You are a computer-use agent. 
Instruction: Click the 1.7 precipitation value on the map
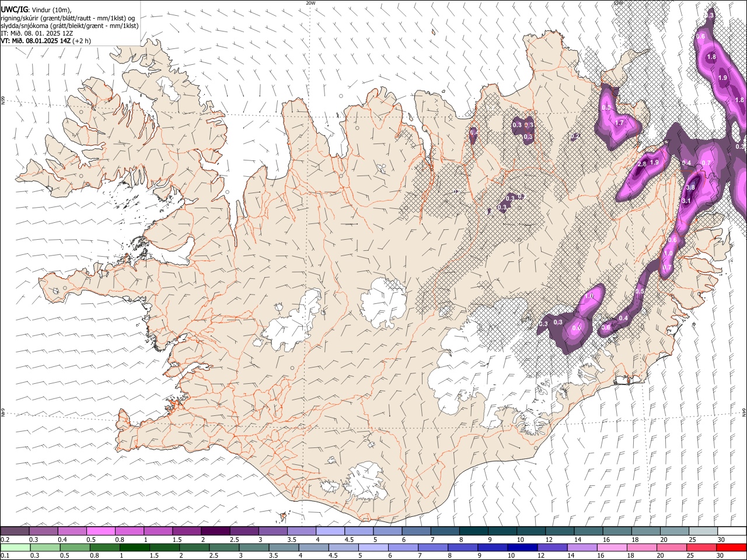[620, 123]
